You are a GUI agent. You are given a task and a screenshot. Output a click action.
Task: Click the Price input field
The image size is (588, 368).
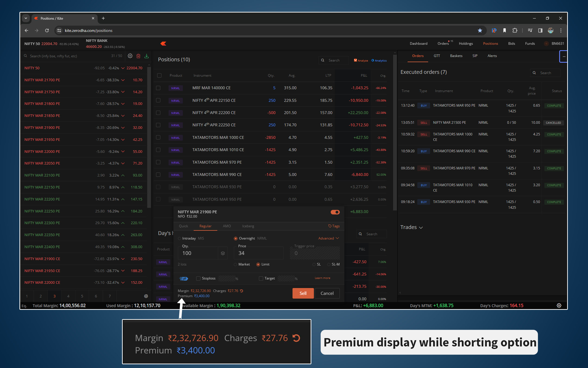point(258,253)
